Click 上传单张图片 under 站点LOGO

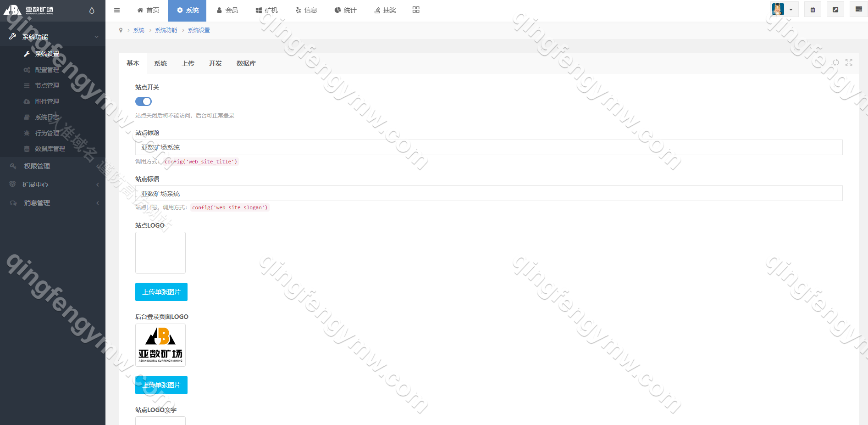[x=161, y=292]
